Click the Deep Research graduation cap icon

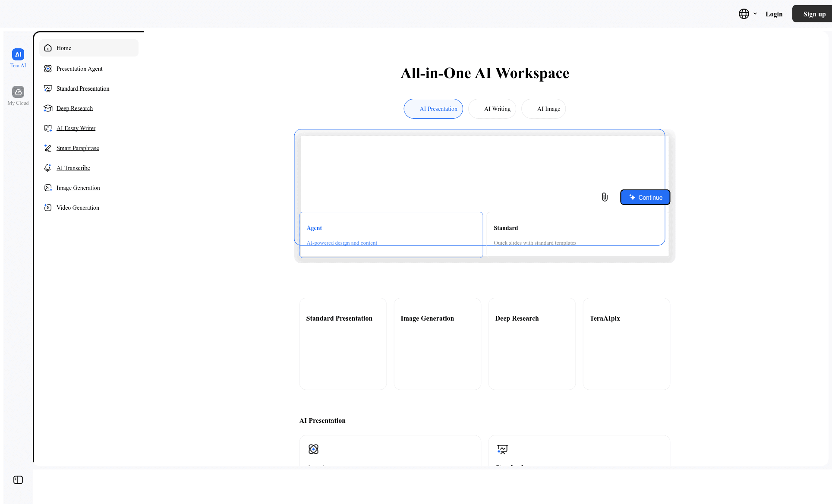(x=48, y=108)
